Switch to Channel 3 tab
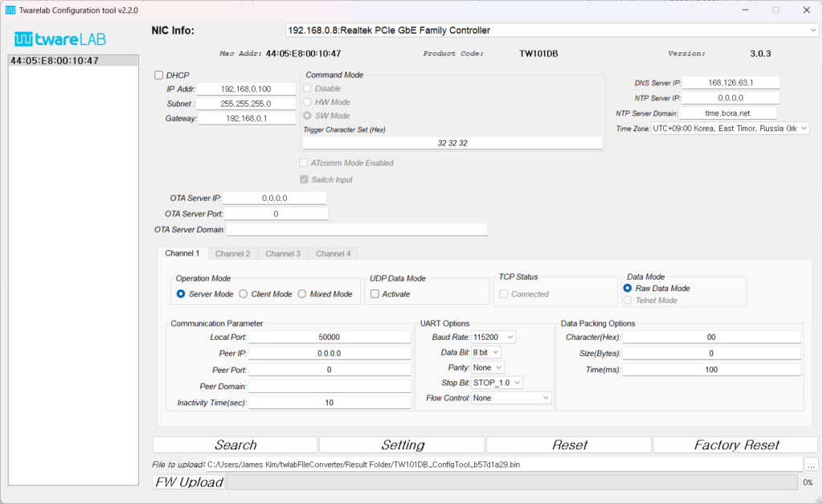This screenshot has height=504, width=823. coord(283,253)
